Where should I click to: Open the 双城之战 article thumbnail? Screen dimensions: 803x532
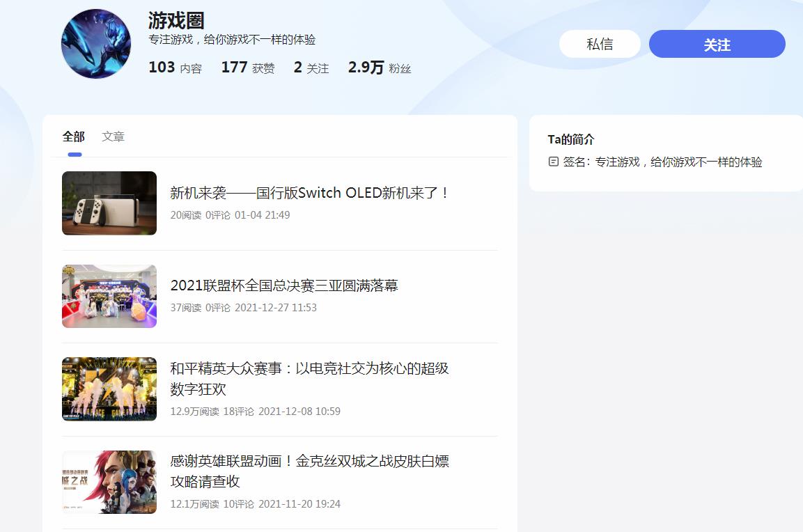(x=109, y=482)
